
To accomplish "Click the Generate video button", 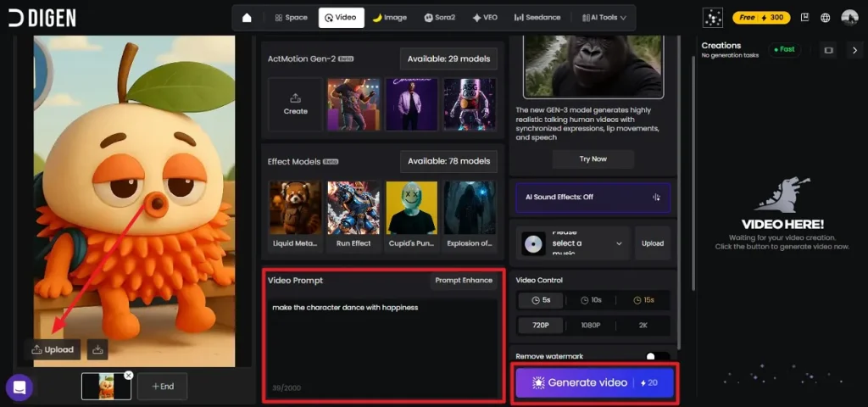I will [x=594, y=382].
